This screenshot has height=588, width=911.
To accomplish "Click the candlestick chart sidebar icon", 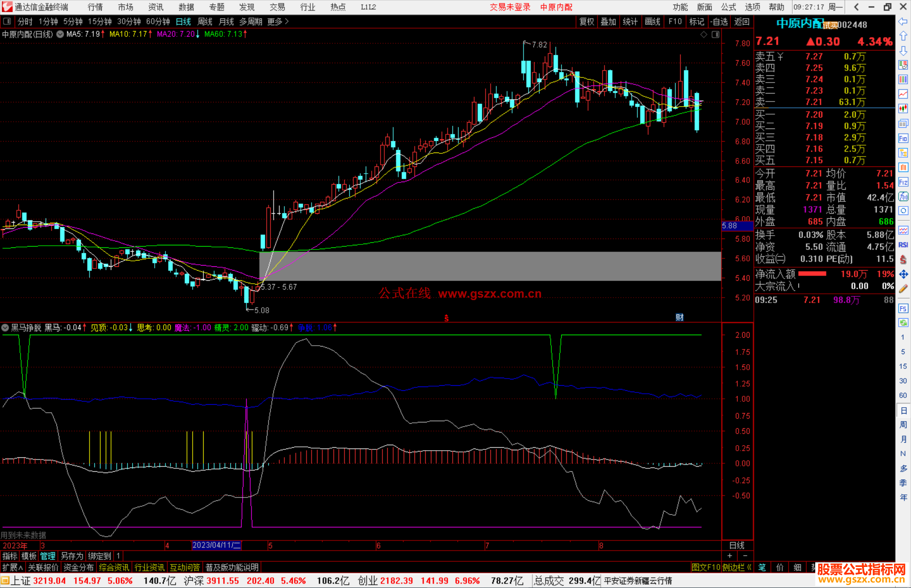I will [903, 108].
